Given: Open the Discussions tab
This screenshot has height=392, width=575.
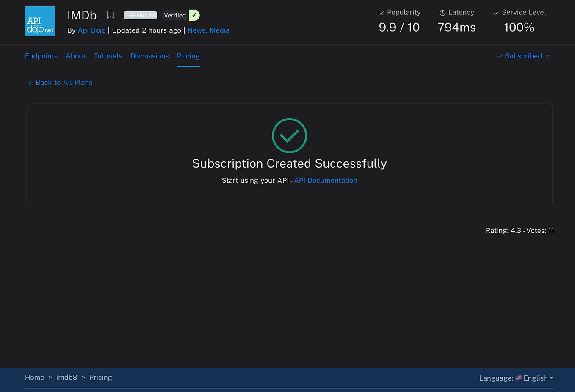Looking at the screenshot, I should coord(149,56).
